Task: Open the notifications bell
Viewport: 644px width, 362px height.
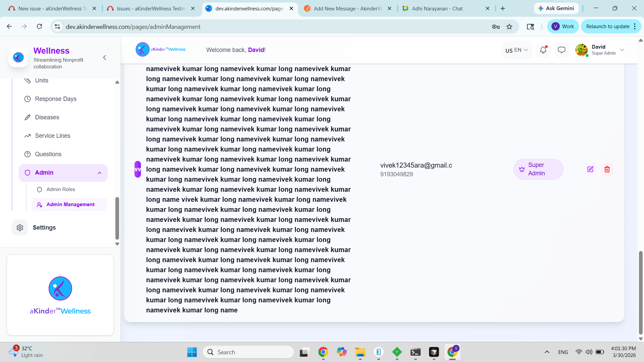Action: tap(543, 50)
